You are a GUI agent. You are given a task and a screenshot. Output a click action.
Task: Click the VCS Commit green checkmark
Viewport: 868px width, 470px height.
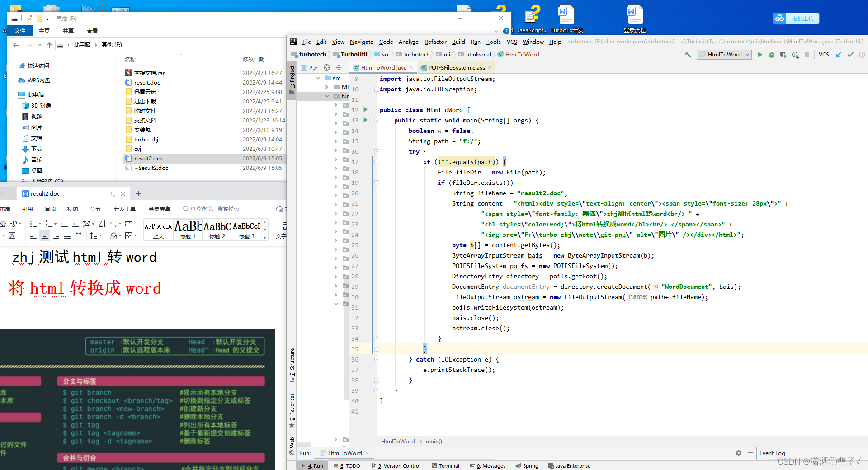850,55
